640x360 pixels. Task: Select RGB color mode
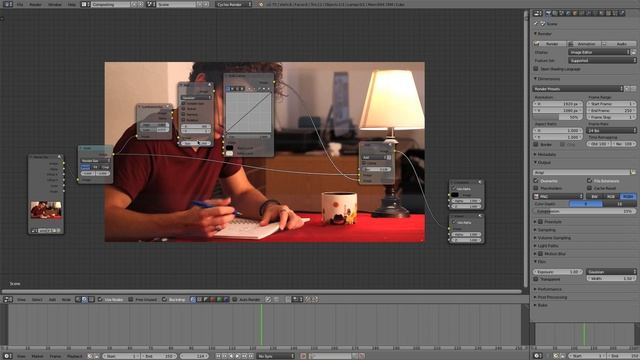coord(611,196)
